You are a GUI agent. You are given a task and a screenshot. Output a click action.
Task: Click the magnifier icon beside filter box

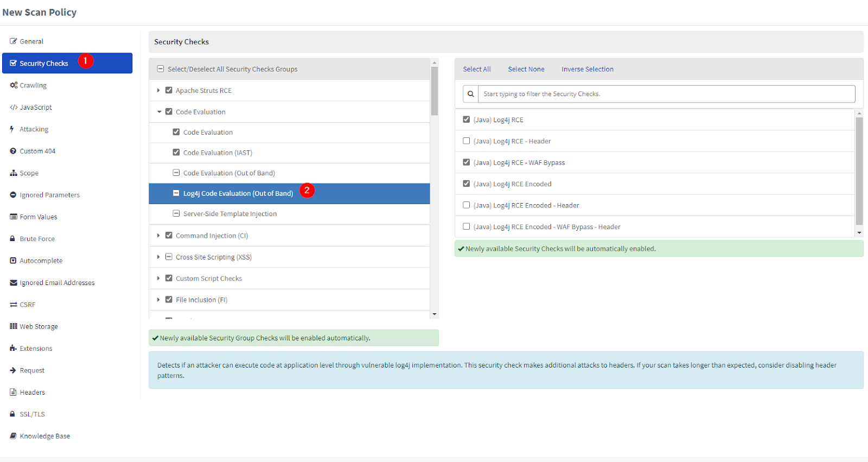[471, 94]
